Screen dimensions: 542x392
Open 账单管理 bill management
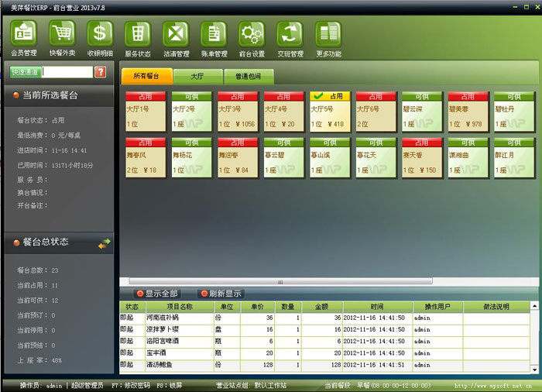pyautogui.click(x=214, y=34)
